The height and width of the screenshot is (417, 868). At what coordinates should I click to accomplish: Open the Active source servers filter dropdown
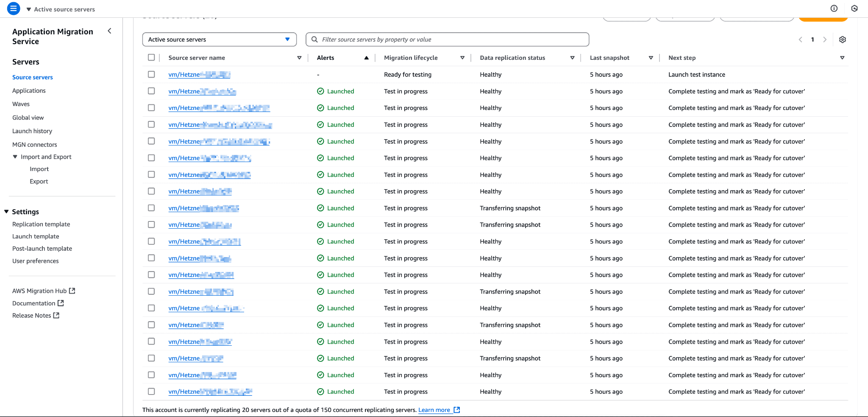click(x=219, y=39)
